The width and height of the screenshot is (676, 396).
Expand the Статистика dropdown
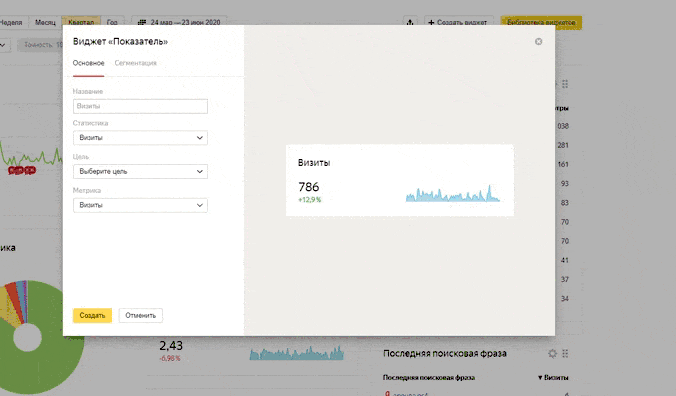140,138
